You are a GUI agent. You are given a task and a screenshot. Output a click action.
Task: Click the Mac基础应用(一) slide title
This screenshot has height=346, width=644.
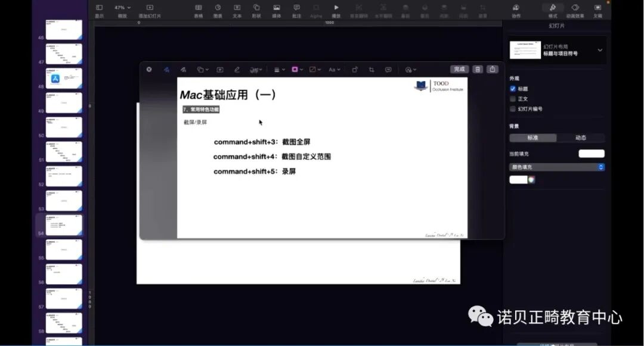[x=228, y=95]
